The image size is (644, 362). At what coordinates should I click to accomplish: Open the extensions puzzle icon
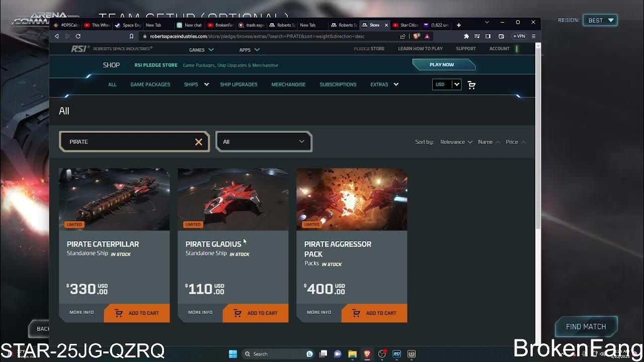click(466, 36)
